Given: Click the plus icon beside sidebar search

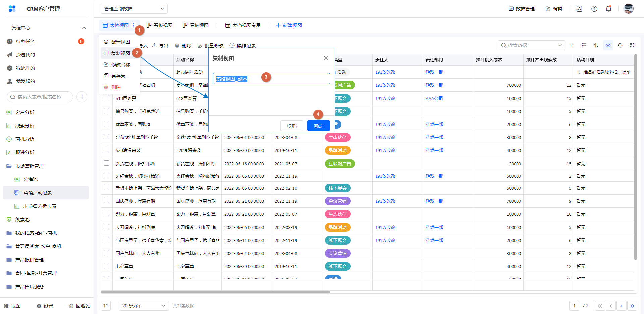Looking at the screenshot, I should (82, 97).
